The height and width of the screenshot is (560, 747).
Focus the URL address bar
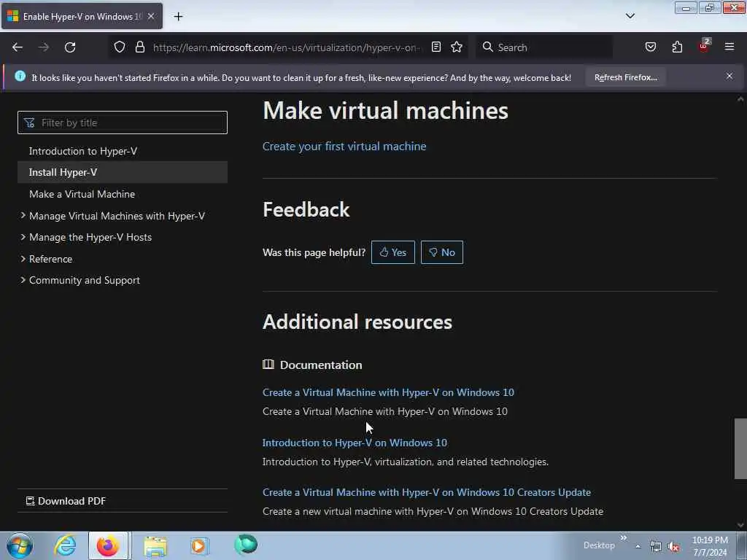coord(286,47)
